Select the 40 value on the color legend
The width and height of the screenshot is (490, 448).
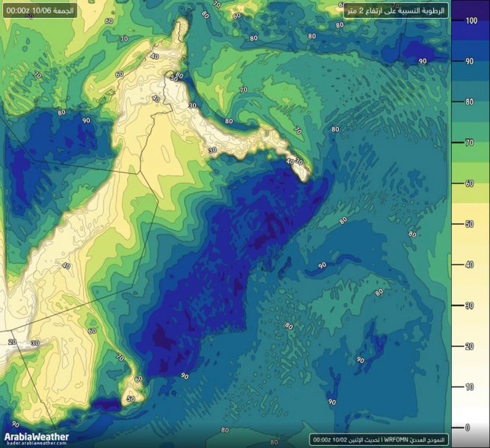tap(471, 264)
